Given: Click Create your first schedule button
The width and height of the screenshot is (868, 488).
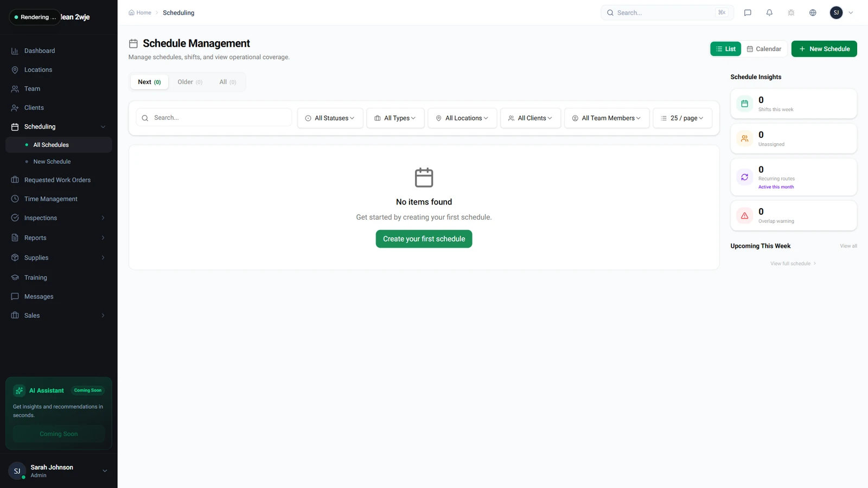Looking at the screenshot, I should [x=424, y=239].
